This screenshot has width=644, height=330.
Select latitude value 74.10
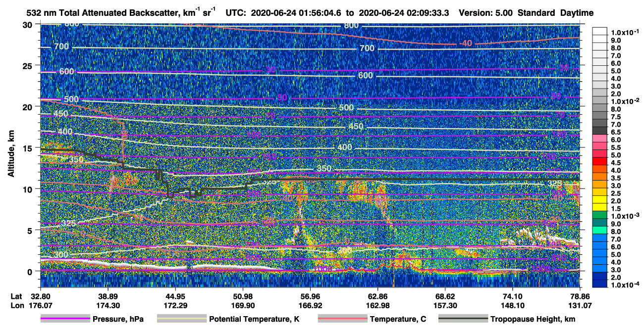[x=512, y=296]
